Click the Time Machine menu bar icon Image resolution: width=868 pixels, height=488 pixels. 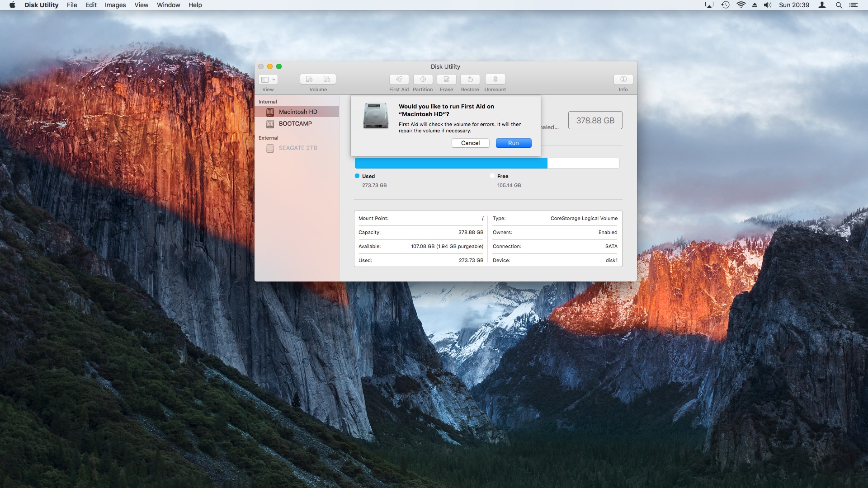tap(725, 5)
